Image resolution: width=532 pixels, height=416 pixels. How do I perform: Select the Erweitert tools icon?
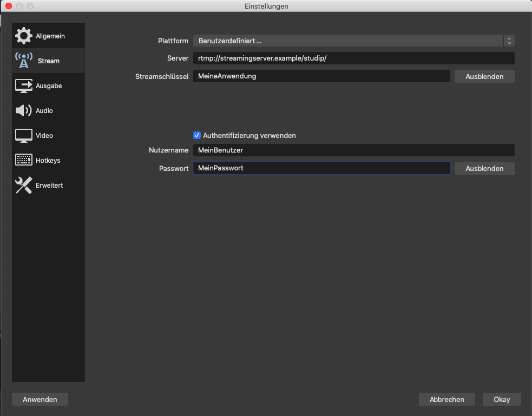pyautogui.click(x=24, y=185)
